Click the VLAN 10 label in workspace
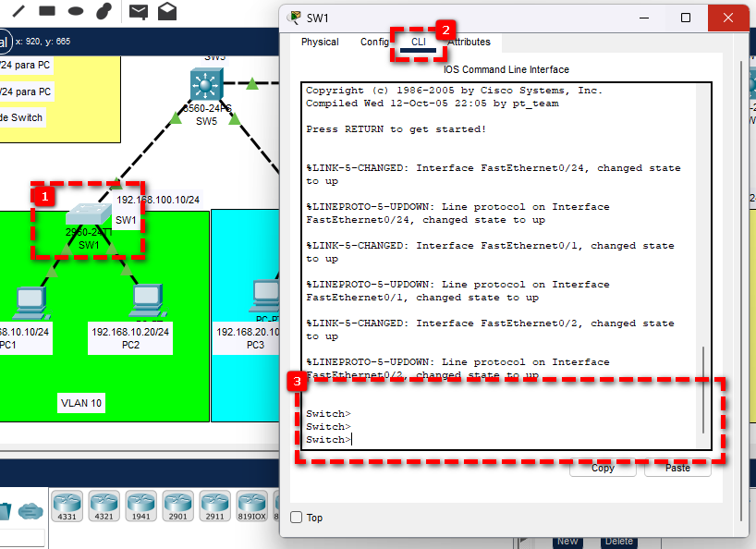 [81, 403]
